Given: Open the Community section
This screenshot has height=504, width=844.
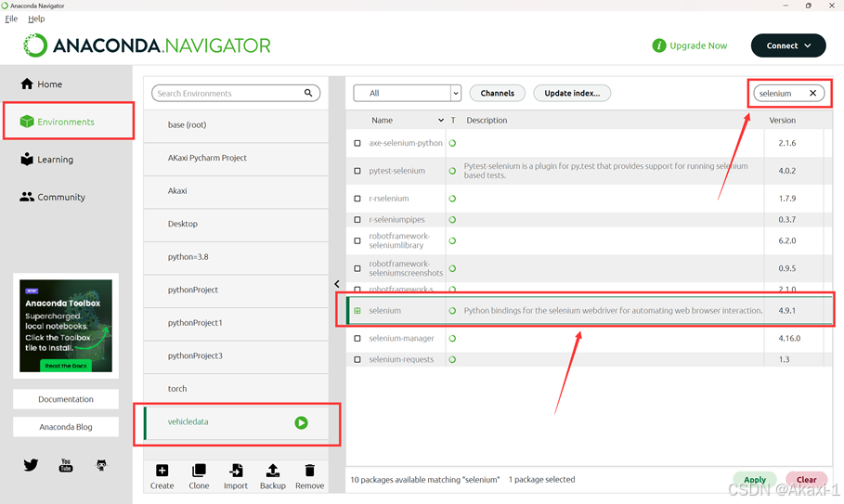Looking at the screenshot, I should point(53,197).
